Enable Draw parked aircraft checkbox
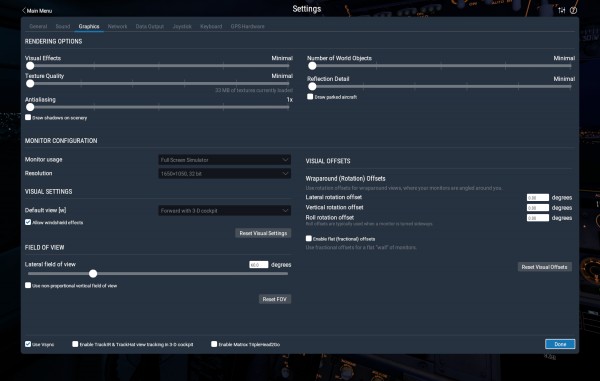Viewport: 600px width, 381px height. pyautogui.click(x=310, y=97)
